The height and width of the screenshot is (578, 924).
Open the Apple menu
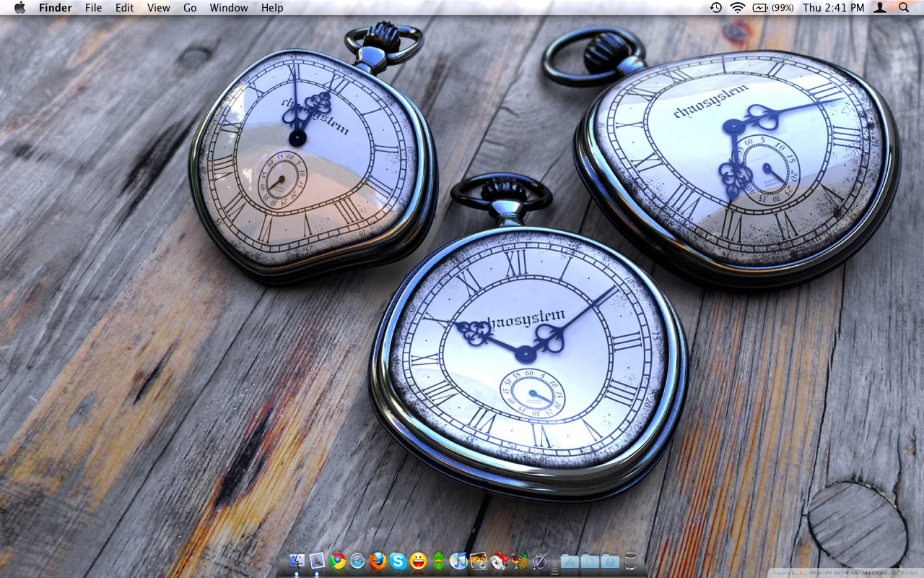19,7
